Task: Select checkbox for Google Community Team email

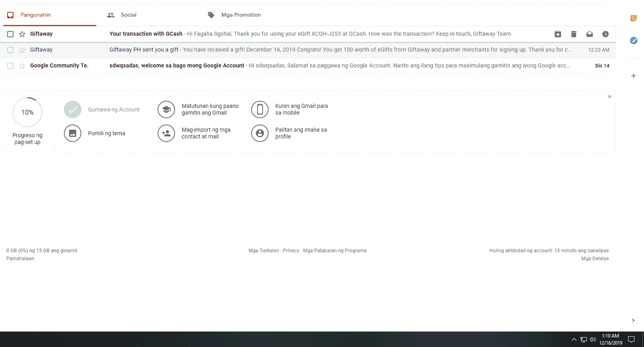Action: click(x=10, y=66)
